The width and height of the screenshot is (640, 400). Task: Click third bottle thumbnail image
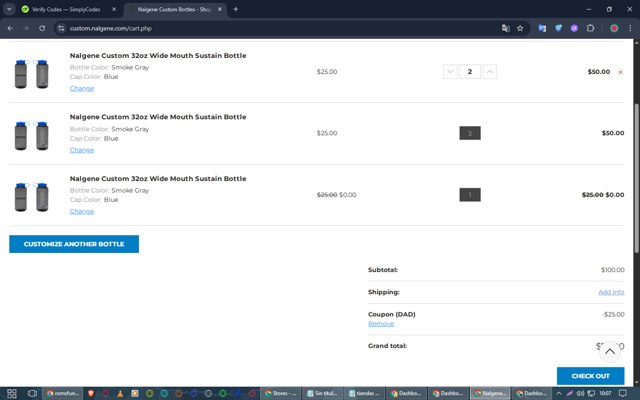31,197
